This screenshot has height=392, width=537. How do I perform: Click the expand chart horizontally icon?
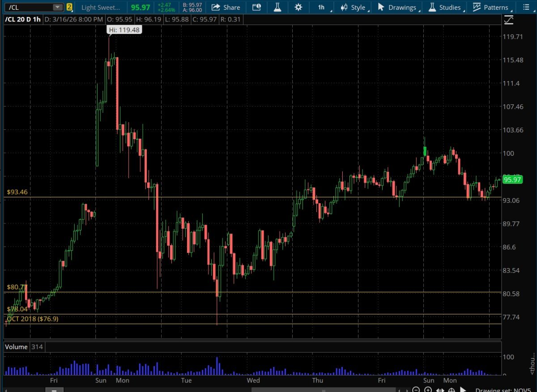(x=439, y=390)
